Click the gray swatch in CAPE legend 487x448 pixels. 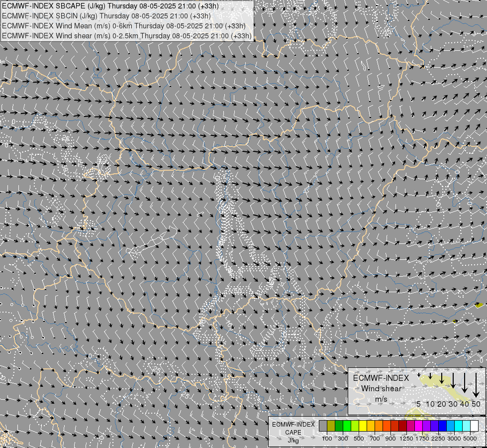[x=323, y=426]
